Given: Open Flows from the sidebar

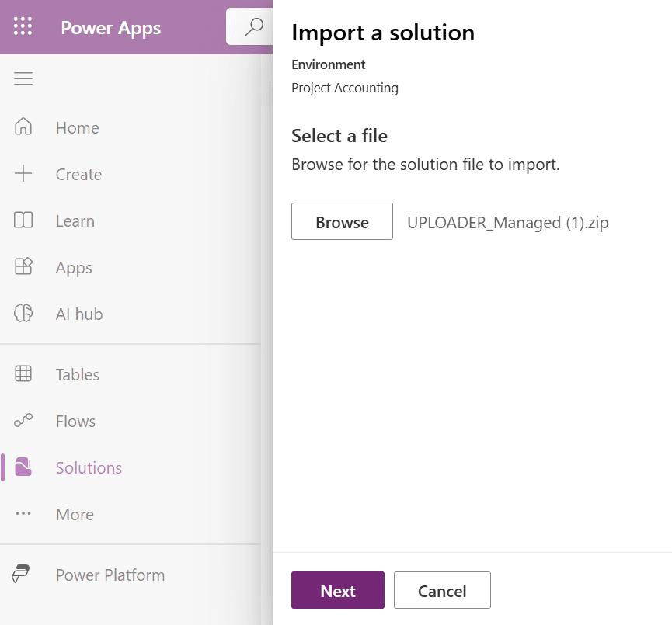Looking at the screenshot, I should (75, 421).
